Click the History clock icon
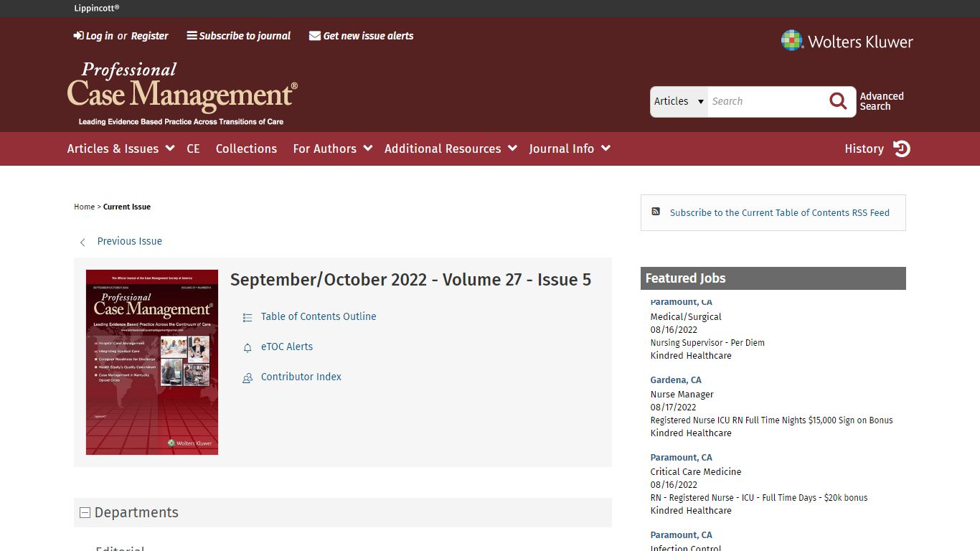Image resolution: width=980 pixels, height=551 pixels. [x=902, y=149]
